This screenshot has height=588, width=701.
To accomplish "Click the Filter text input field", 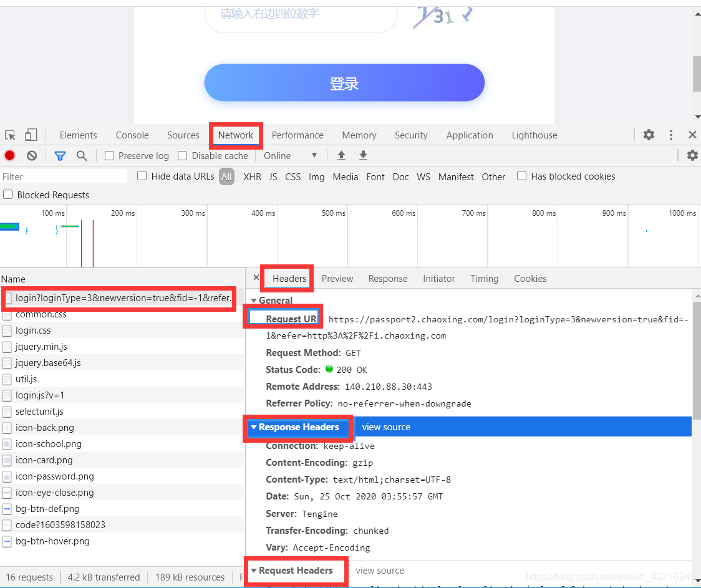I will tap(62, 177).
